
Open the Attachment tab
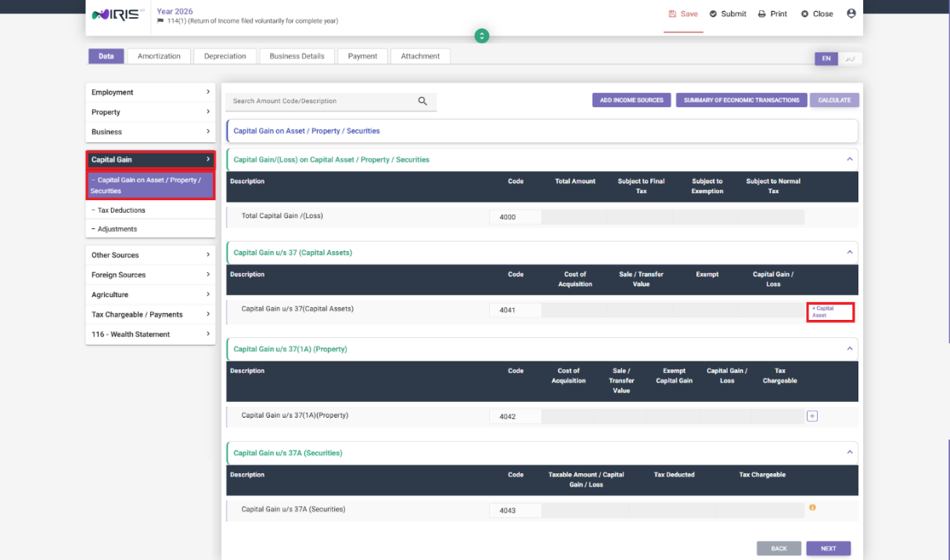click(420, 56)
